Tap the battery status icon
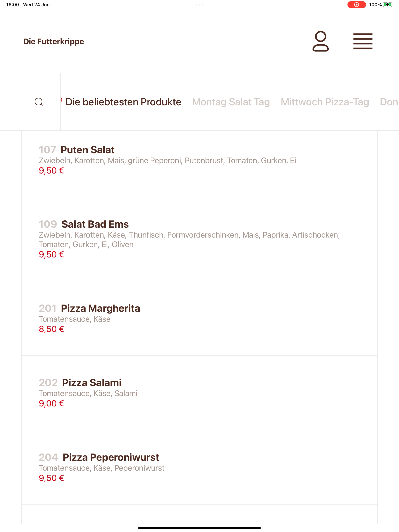The width and height of the screenshot is (399, 532). click(388, 4)
